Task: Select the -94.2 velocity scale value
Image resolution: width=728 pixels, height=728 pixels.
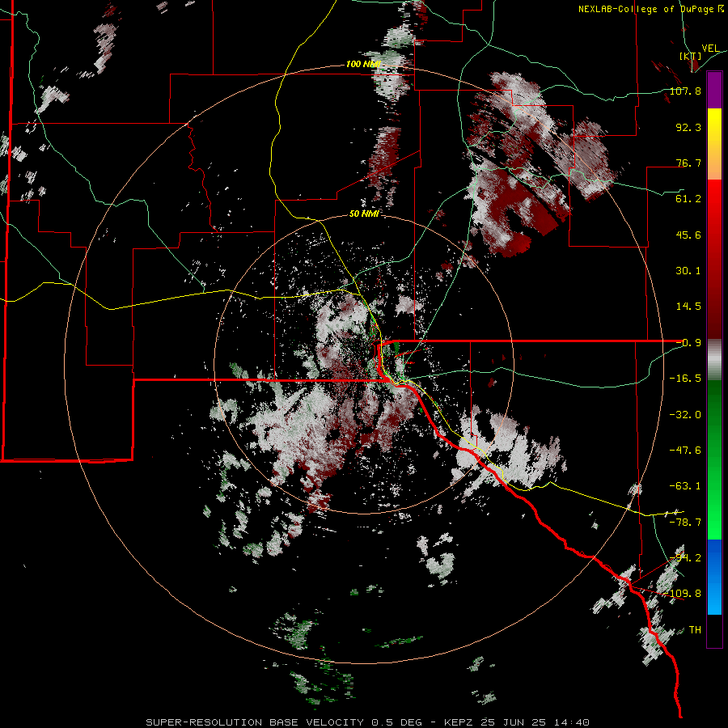Action: pos(685,558)
